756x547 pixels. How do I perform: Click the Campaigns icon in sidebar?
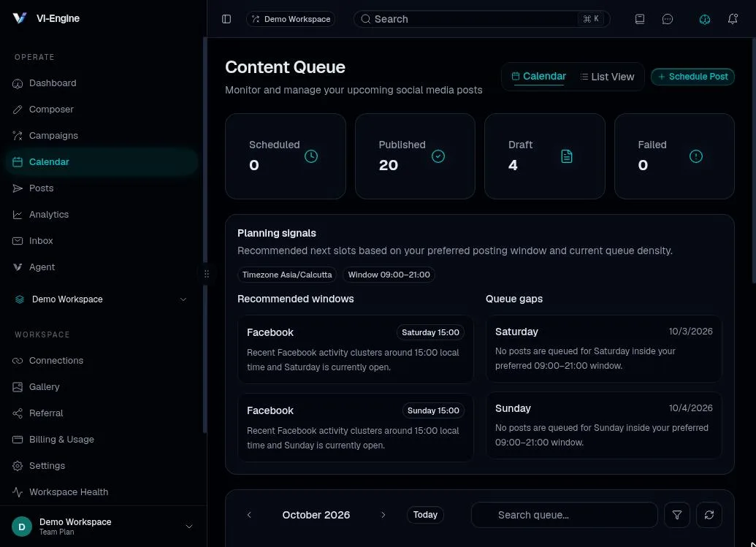click(x=18, y=135)
